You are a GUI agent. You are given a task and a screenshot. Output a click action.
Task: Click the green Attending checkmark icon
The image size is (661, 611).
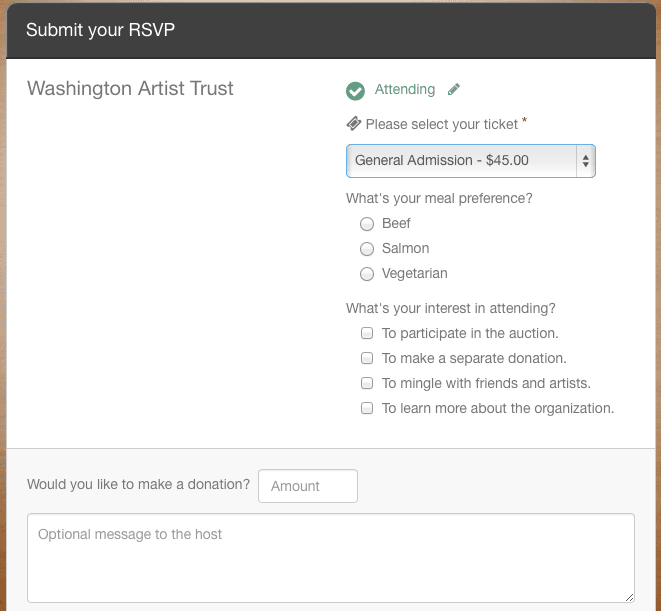click(x=355, y=91)
